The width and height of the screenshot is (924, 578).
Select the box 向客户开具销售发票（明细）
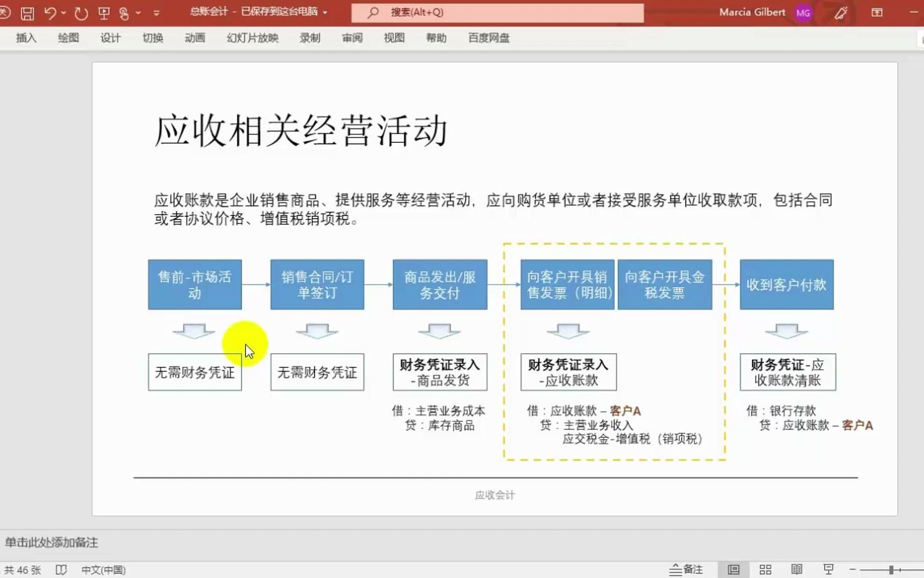tap(568, 285)
